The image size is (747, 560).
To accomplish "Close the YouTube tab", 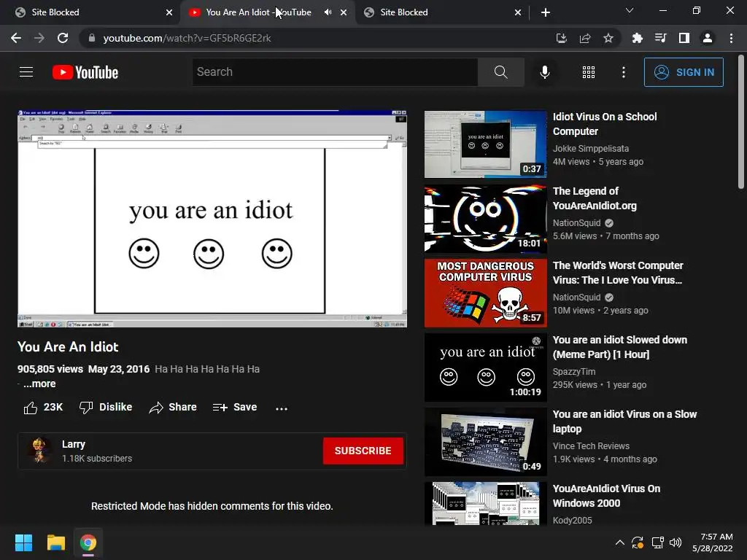I will coord(344,12).
